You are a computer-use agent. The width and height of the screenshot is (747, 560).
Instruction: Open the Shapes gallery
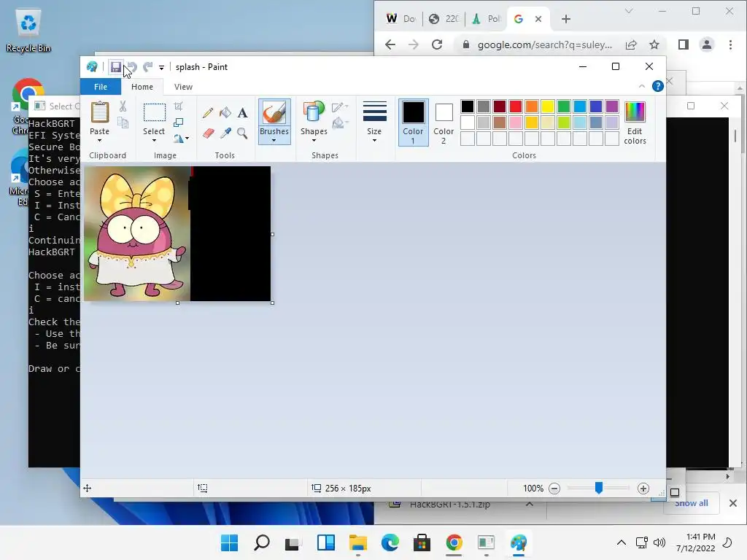pos(314,113)
